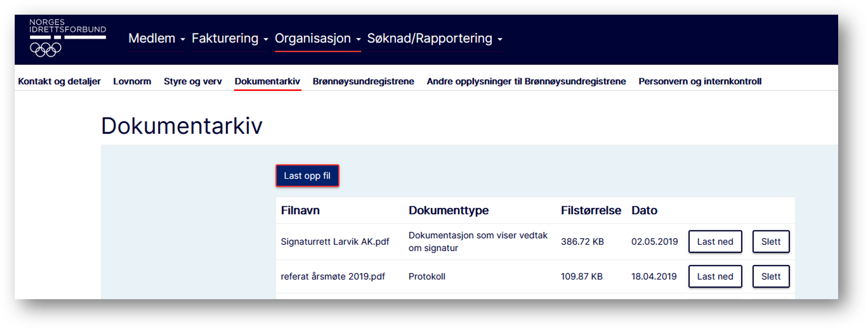Image resolution: width=868 pixels, height=329 pixels.
Task: Click the 386.72 KB file size
Action: pos(582,242)
